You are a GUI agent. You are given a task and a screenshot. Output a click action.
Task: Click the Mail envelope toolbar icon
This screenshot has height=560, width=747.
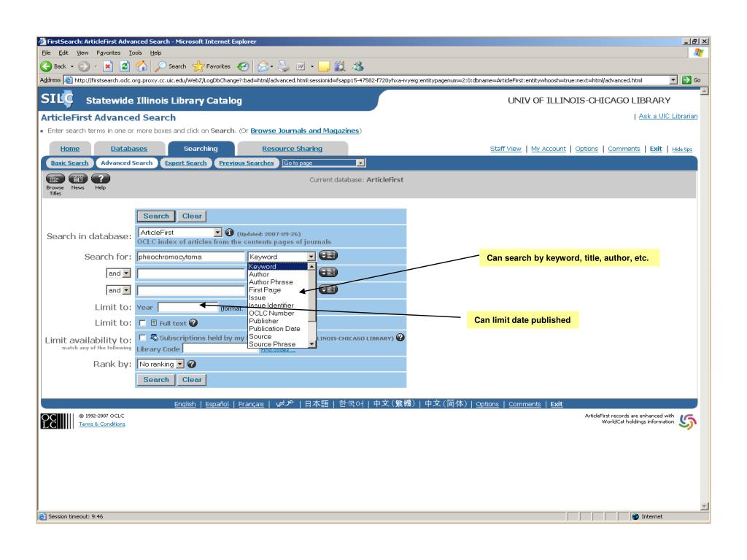(x=263, y=66)
